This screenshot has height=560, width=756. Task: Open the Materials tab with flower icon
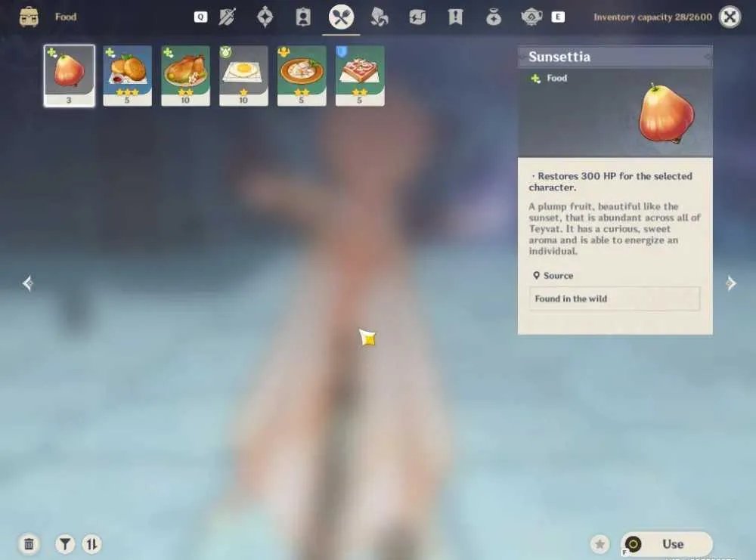pos(380,17)
